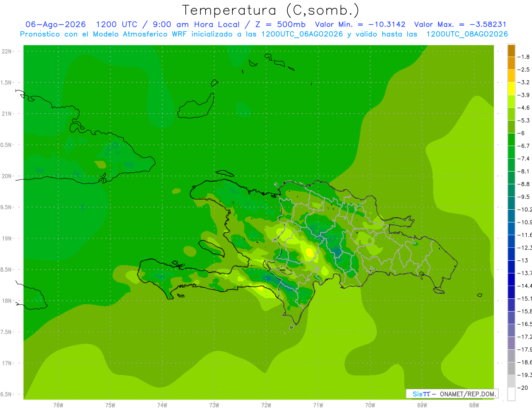532x411 pixels.
Task: Click the '22N' latitude axis label
Action: coord(7,51)
